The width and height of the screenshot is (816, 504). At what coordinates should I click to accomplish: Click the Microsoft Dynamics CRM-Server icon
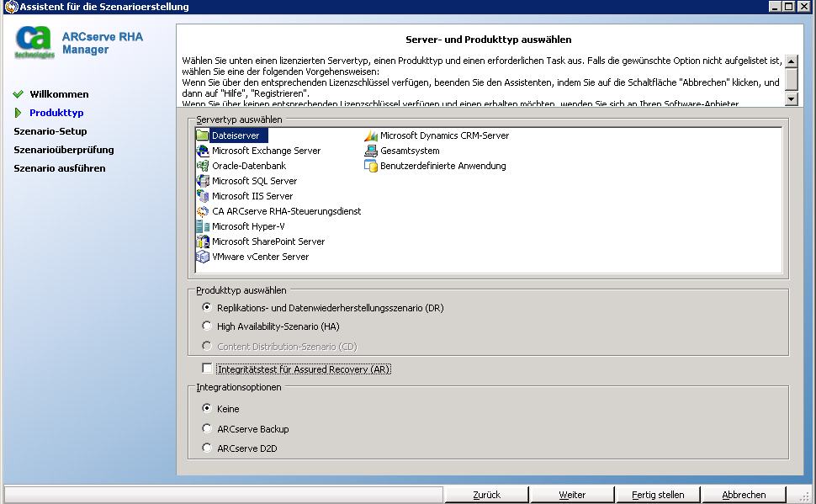[370, 135]
